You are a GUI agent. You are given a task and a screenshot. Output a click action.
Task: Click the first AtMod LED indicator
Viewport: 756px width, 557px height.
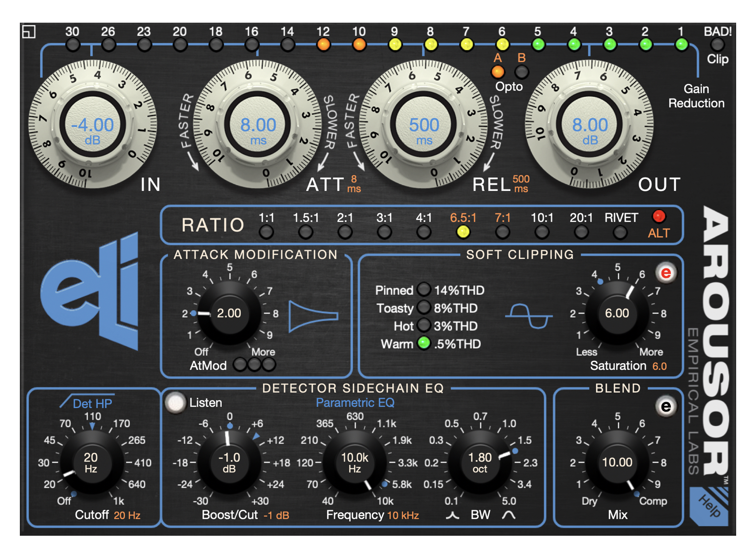point(240,365)
